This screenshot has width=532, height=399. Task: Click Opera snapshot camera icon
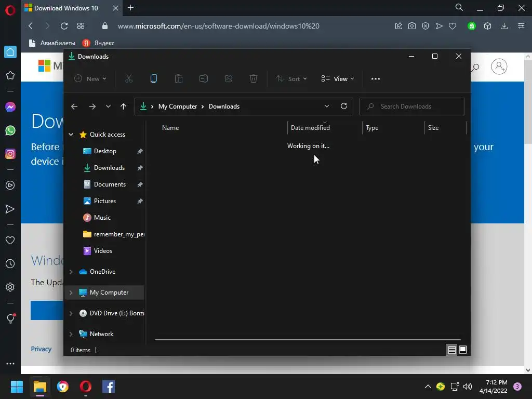pos(412,26)
